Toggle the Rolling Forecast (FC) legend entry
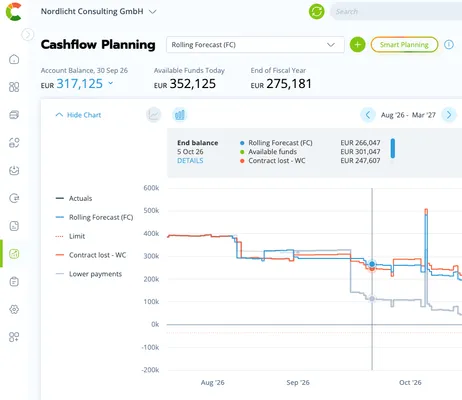462x400 pixels. pyautogui.click(x=94, y=217)
